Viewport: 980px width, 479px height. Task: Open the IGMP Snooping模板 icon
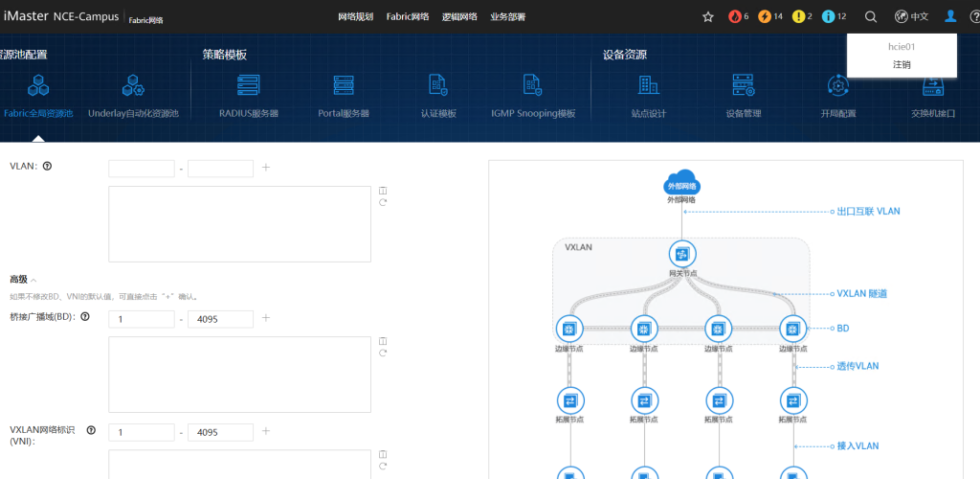(x=533, y=86)
